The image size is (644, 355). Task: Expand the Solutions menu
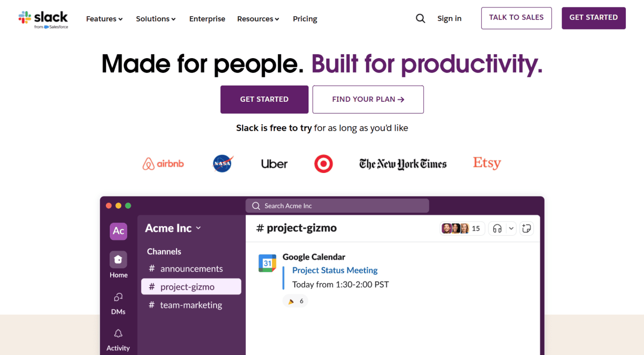coord(156,19)
